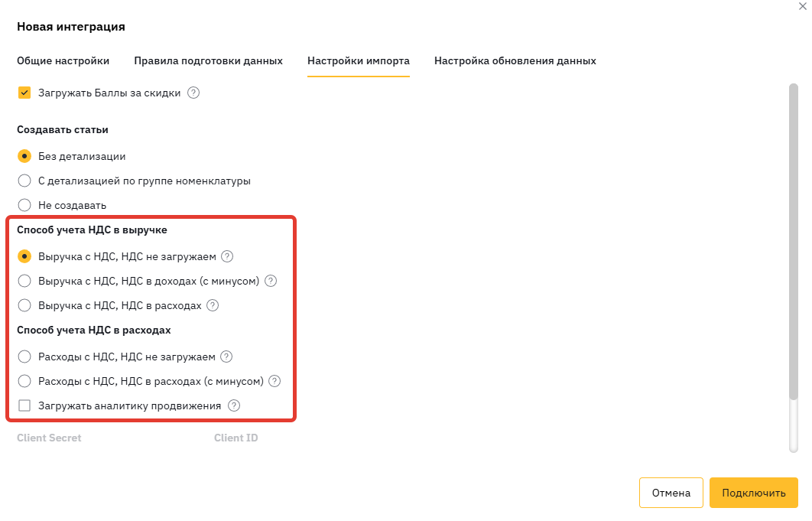Enable Загружать аналитику продвижения checkbox
Screen dimensions: 812x521
24,405
